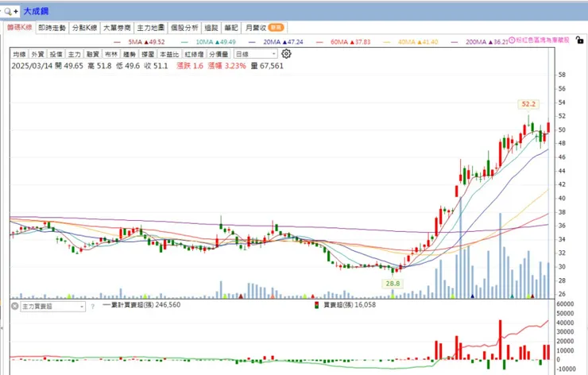The height and width of the screenshot is (375, 588).
Task: Click the 2025/03/14 date readout
Action: point(33,66)
